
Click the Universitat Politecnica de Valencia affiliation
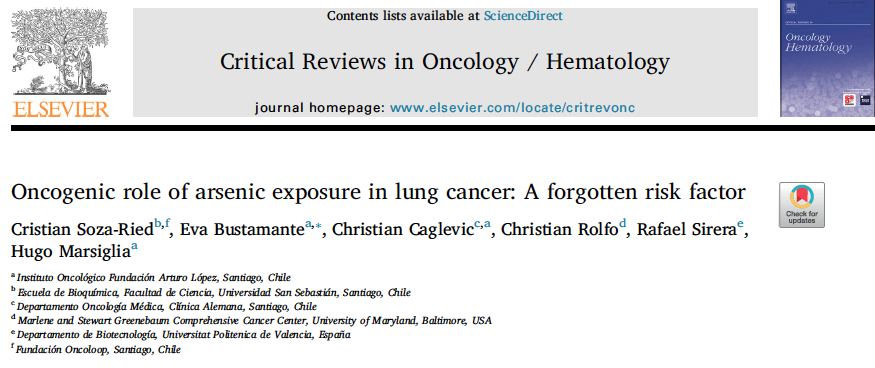tap(181, 335)
